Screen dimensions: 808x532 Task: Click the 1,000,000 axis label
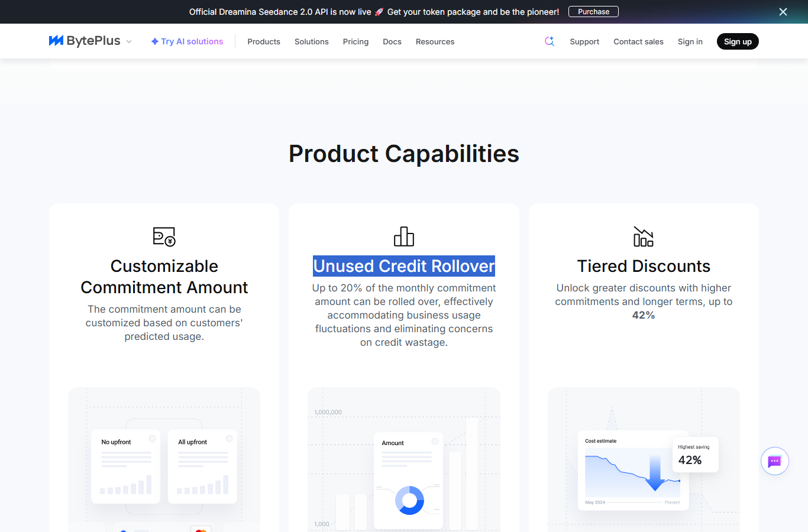click(x=328, y=412)
